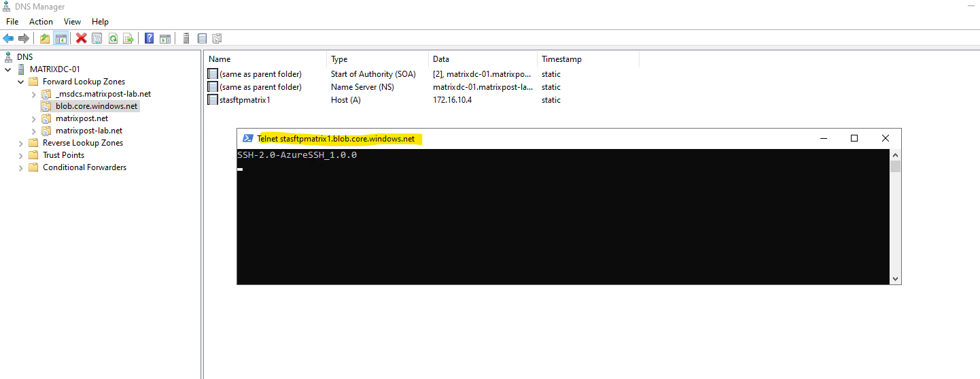This screenshot has height=379, width=980.
Task: Click the New Server toolbar icon
Action: coord(186,38)
